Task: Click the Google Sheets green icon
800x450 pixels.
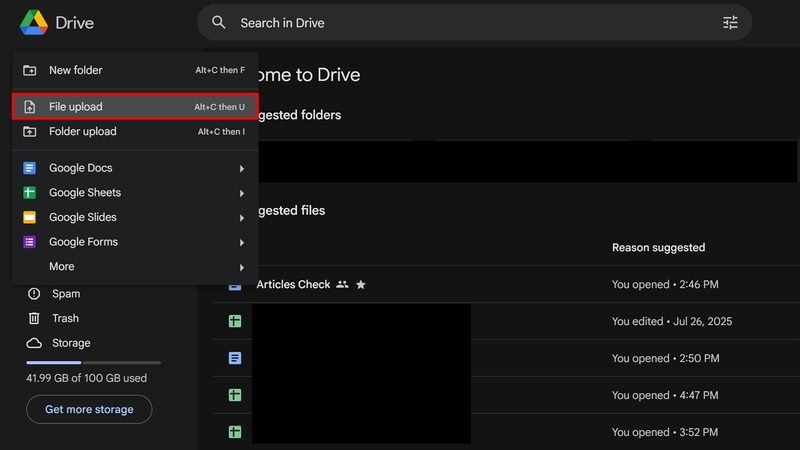Action: pyautogui.click(x=30, y=192)
